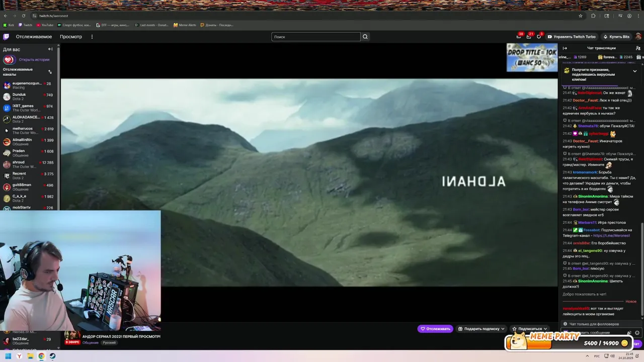Open YouTube bookmark
Viewport: 644px width, 362px height.
point(45,25)
